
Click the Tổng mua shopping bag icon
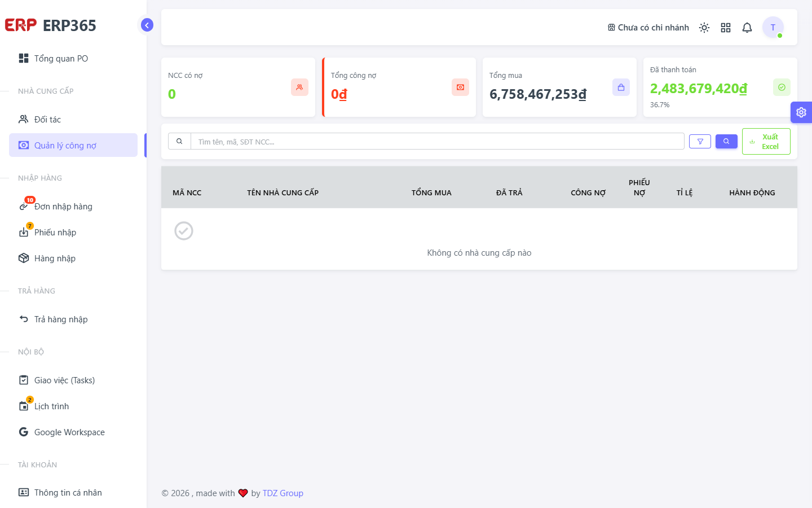pos(621,87)
